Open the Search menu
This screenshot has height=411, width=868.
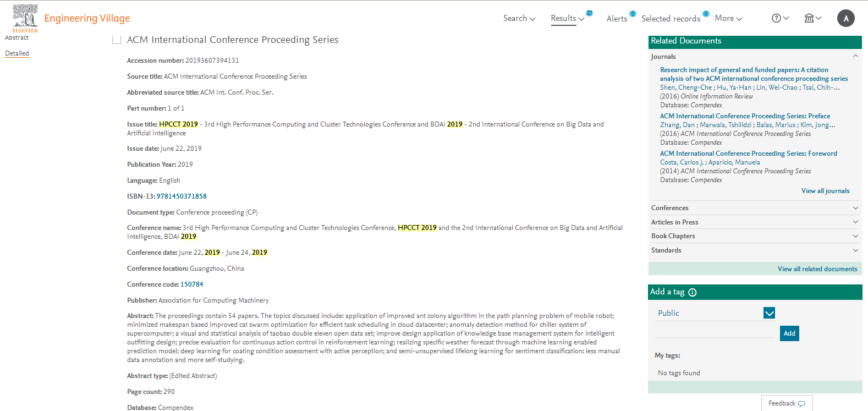pyautogui.click(x=519, y=18)
